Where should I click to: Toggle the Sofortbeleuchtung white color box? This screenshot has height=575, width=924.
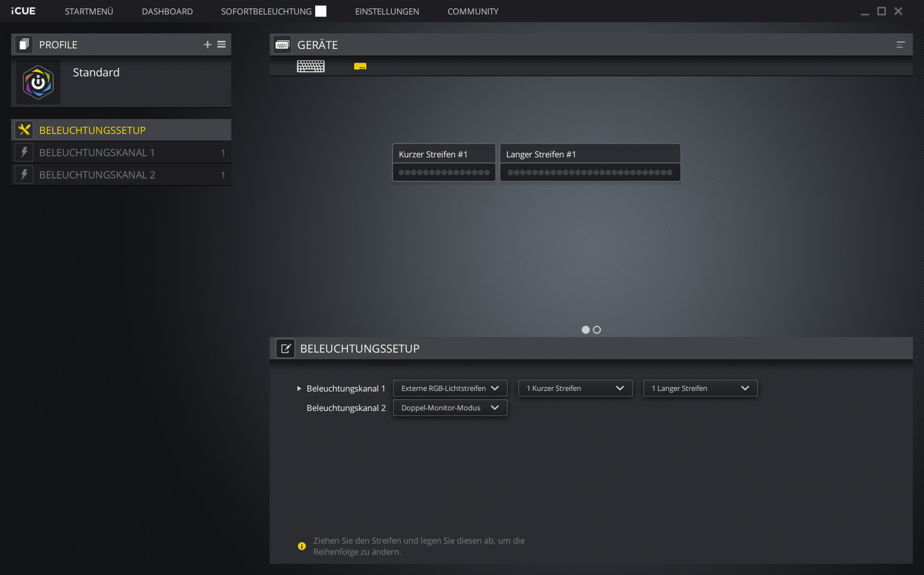click(321, 11)
